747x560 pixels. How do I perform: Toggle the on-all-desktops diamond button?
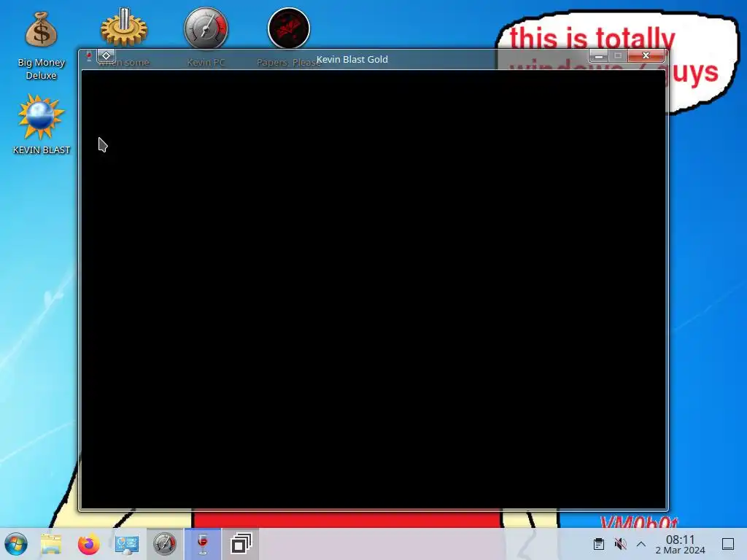107,55
